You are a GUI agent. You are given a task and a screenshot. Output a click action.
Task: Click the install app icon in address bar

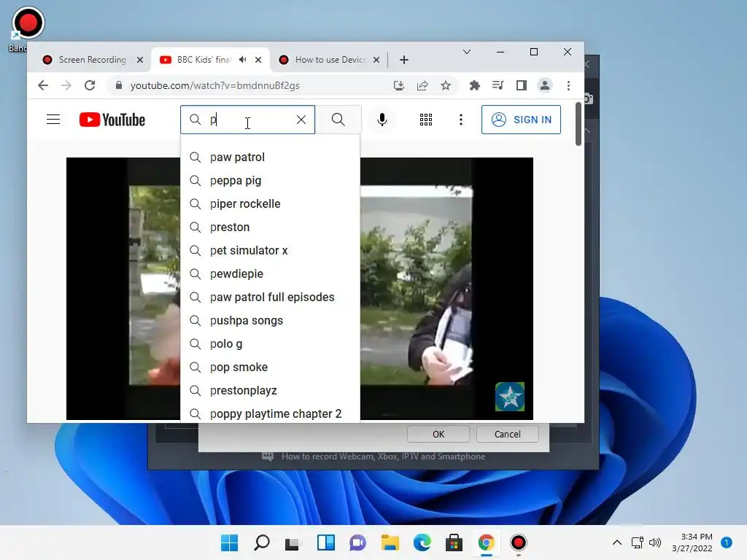[399, 85]
